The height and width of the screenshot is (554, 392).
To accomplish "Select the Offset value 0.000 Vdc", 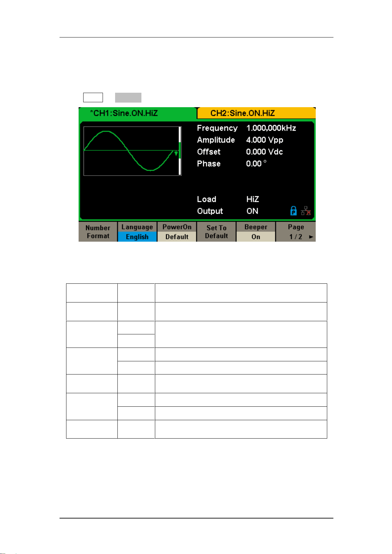I will pos(264,152).
